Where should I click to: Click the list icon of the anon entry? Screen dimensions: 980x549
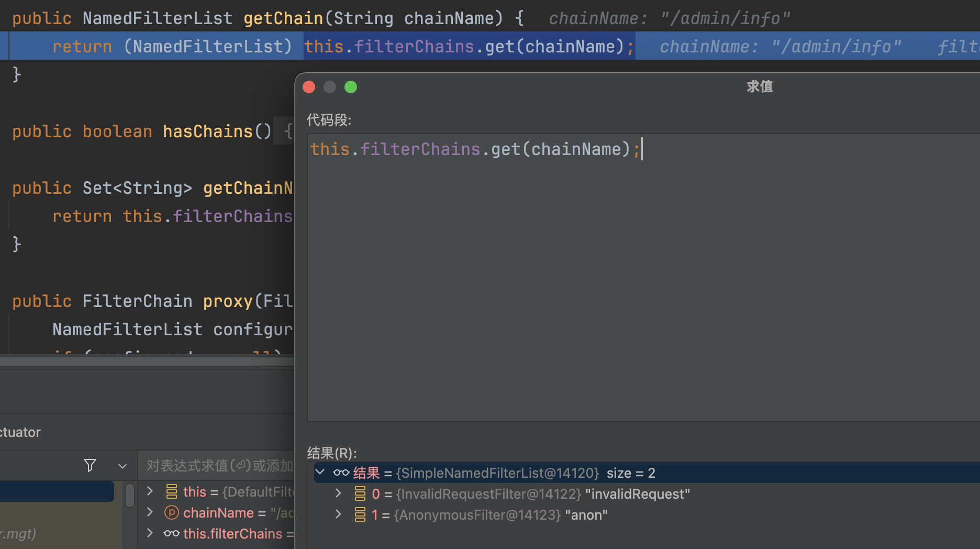click(360, 515)
